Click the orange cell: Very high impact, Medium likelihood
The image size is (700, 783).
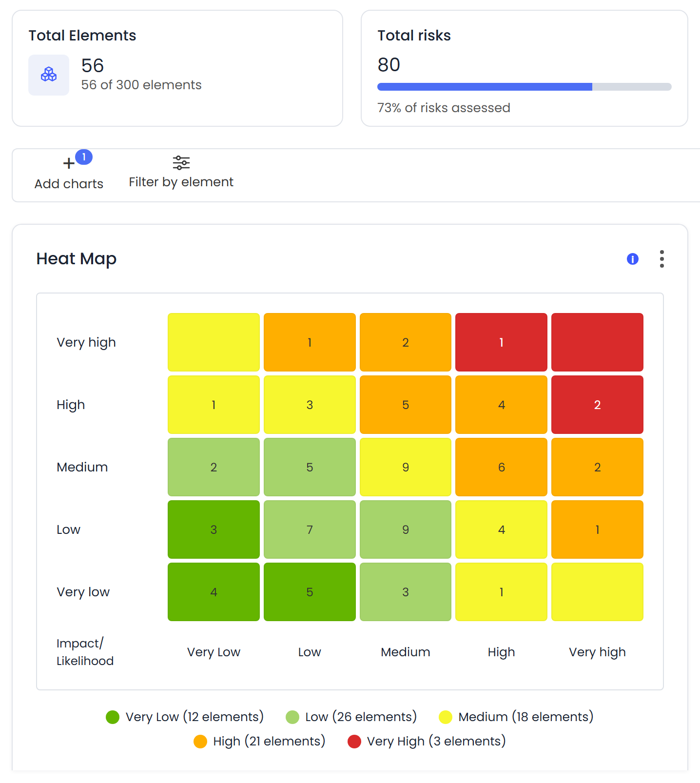tap(406, 342)
